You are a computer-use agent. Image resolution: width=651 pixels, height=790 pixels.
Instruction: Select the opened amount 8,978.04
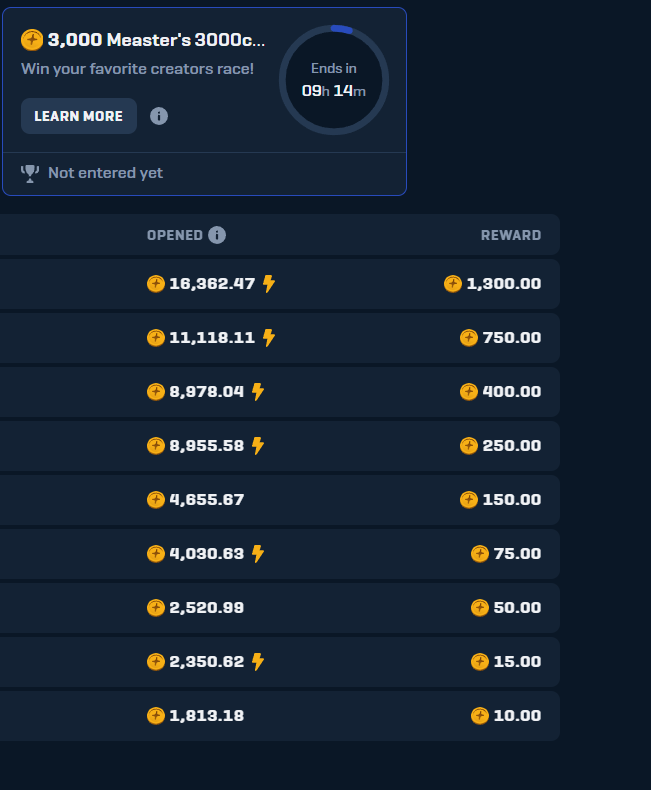pos(207,391)
